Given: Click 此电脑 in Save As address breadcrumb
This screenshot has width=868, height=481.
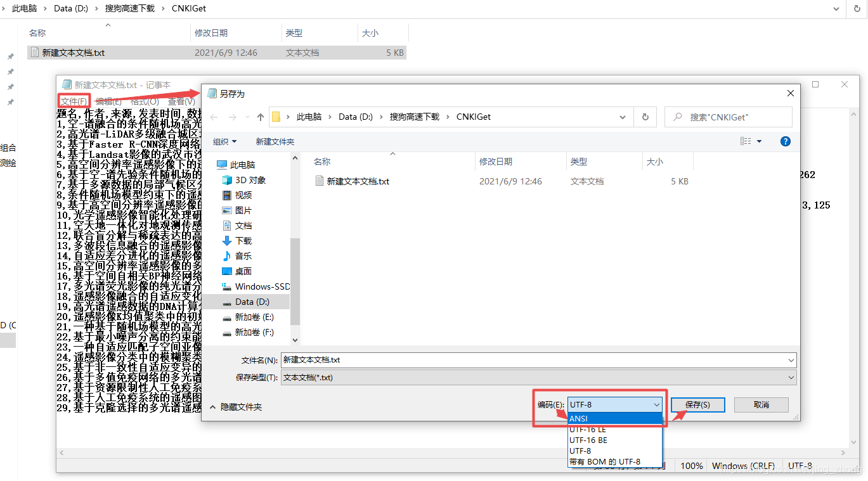Looking at the screenshot, I should 309,117.
